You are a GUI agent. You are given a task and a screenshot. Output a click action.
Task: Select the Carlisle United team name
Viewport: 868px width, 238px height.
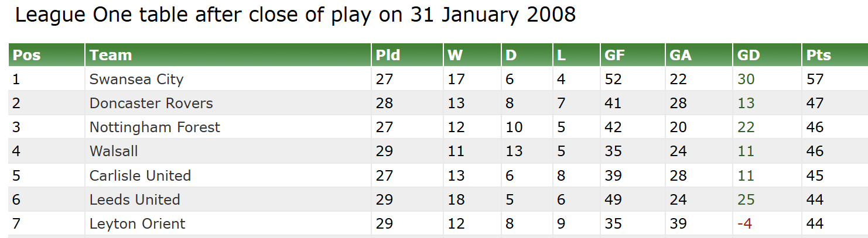click(140, 175)
